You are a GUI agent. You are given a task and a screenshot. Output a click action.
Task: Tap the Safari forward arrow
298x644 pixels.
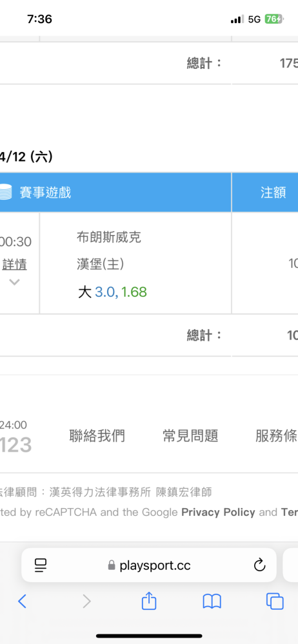(86, 601)
